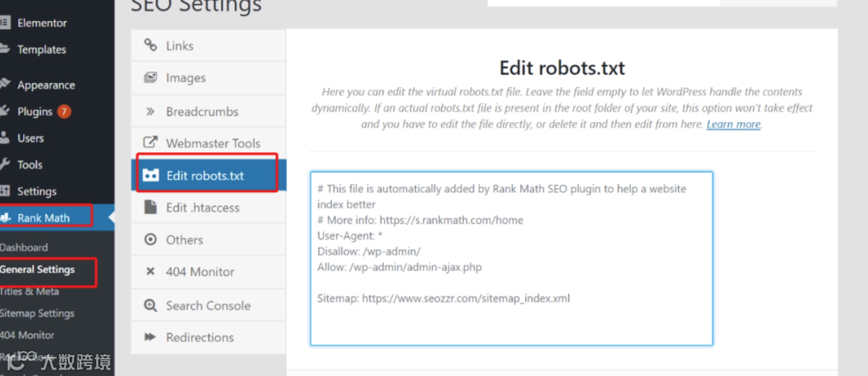The image size is (868, 376).
Task: Open Rank Math Dashboard submenu
Action: click(x=24, y=247)
